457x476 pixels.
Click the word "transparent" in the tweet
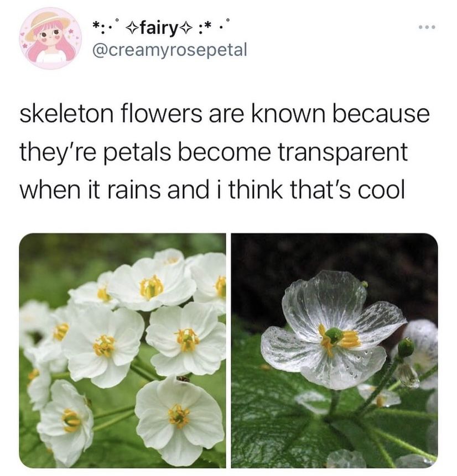(343, 153)
